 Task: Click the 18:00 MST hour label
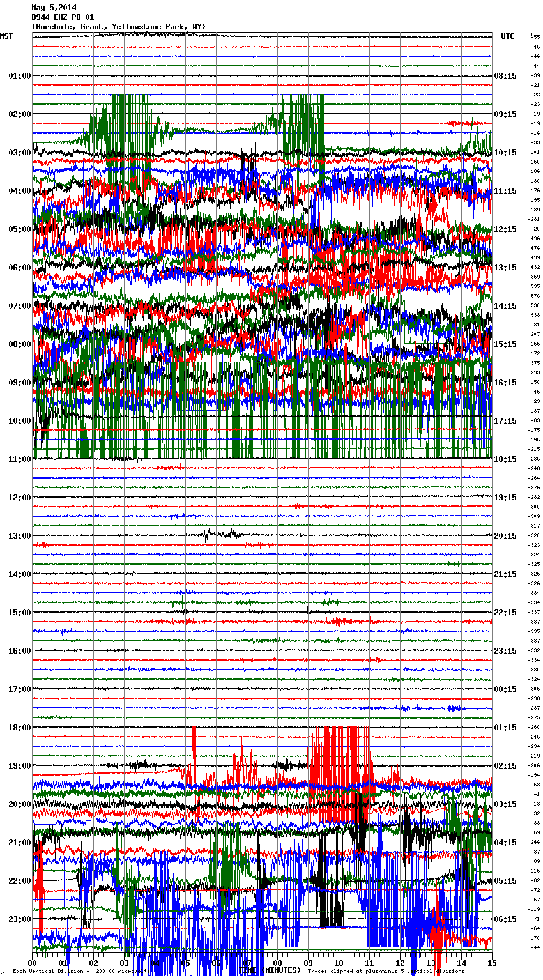point(20,727)
